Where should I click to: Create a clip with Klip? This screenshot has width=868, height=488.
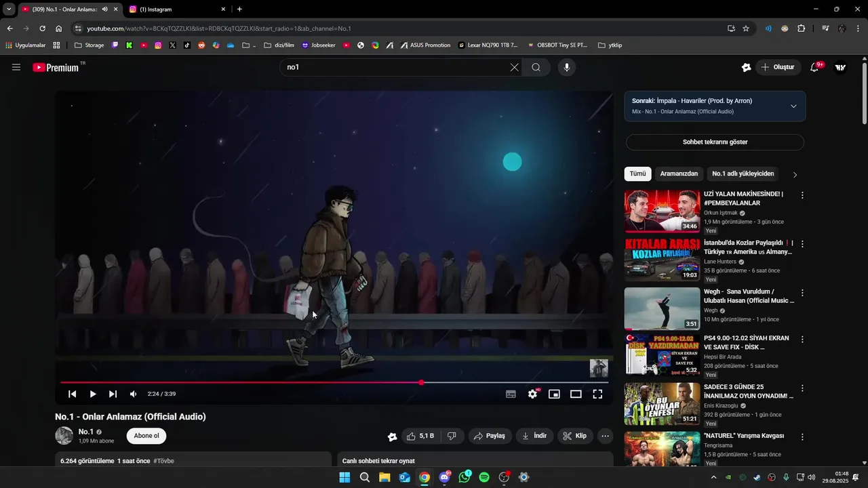click(575, 436)
